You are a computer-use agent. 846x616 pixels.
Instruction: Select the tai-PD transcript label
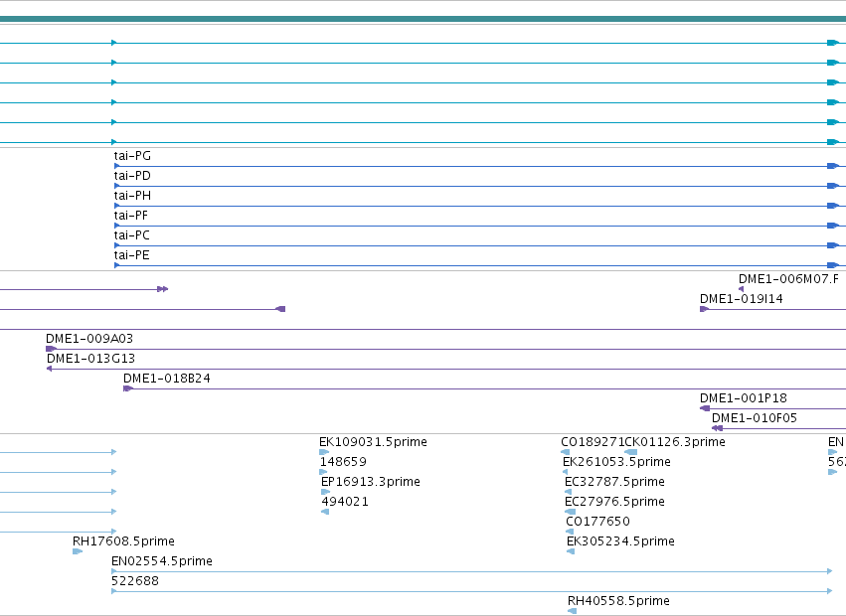pos(132,176)
